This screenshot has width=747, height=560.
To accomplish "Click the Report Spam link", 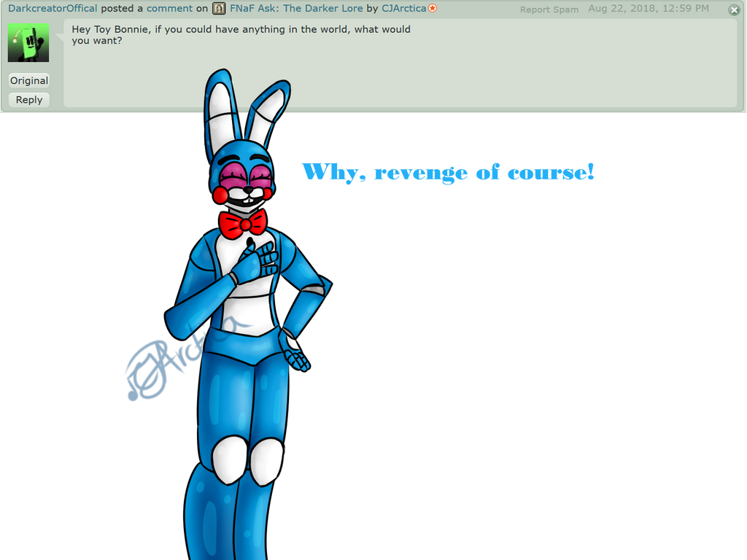I will (x=549, y=9).
